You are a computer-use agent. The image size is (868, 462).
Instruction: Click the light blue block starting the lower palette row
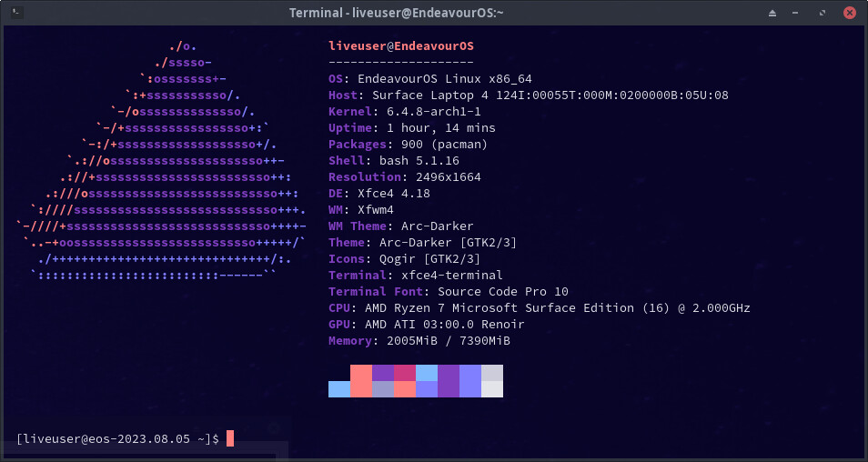tap(339, 389)
